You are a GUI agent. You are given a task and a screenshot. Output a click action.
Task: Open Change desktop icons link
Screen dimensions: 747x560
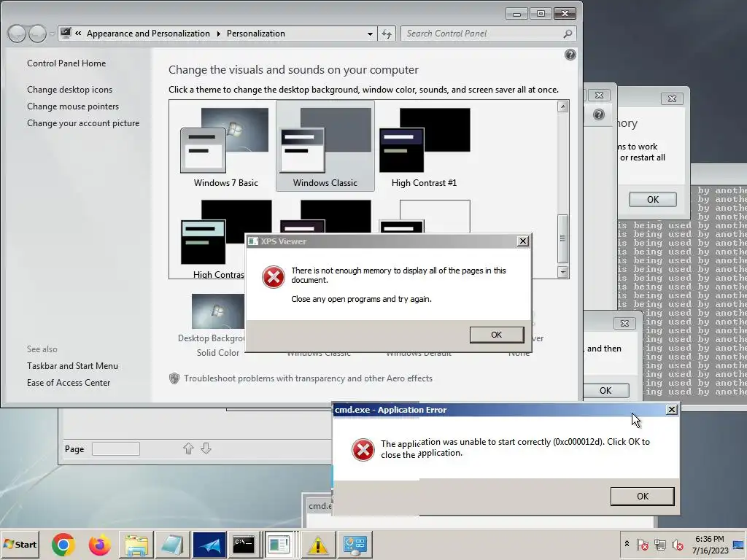[x=69, y=90]
